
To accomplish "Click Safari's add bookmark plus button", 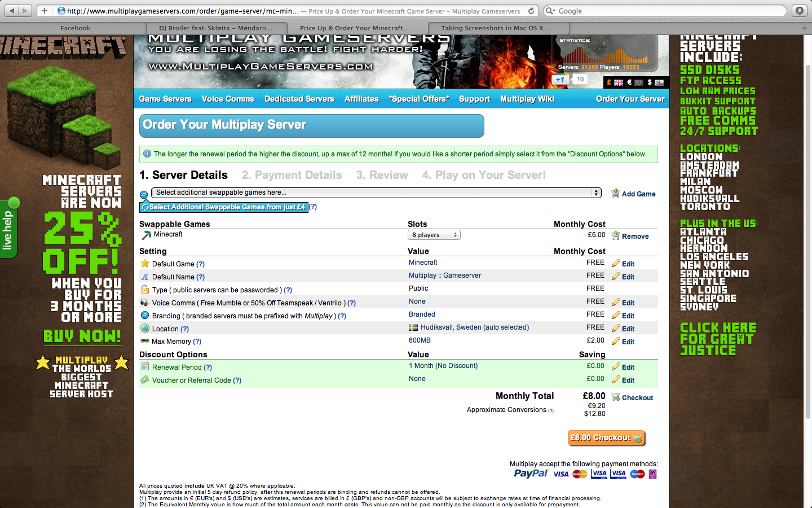I will pos(44,11).
